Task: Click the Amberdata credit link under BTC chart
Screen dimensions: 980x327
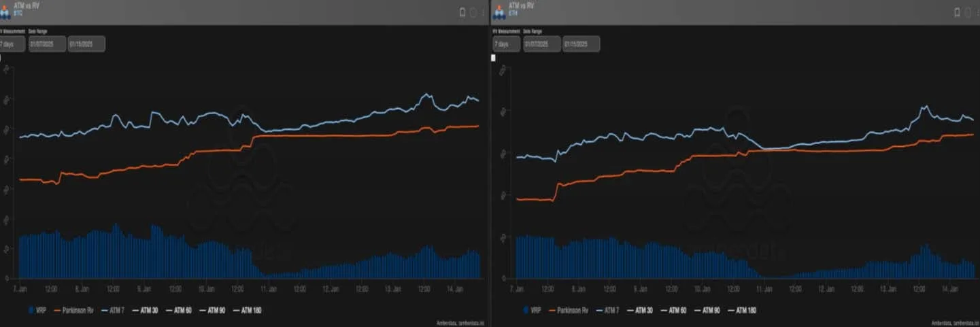Action: [x=460, y=323]
